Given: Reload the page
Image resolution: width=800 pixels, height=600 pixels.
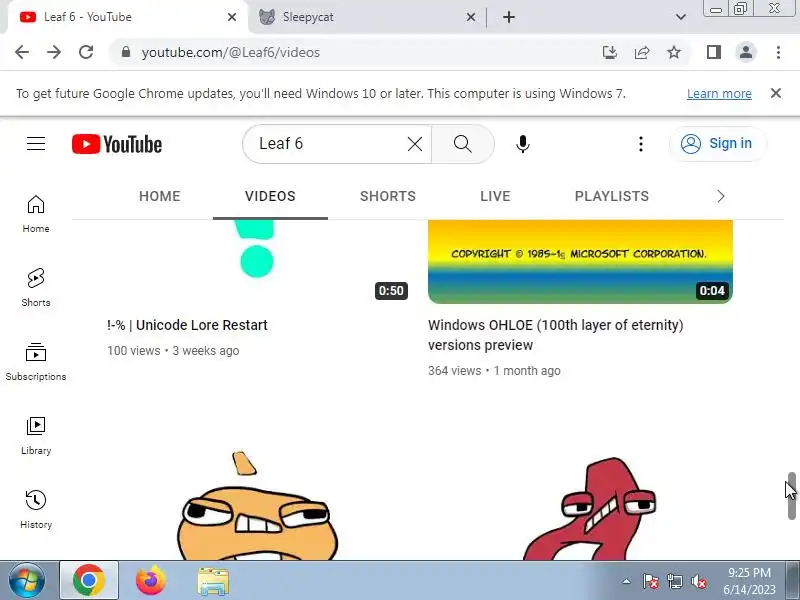Looking at the screenshot, I should [86, 52].
